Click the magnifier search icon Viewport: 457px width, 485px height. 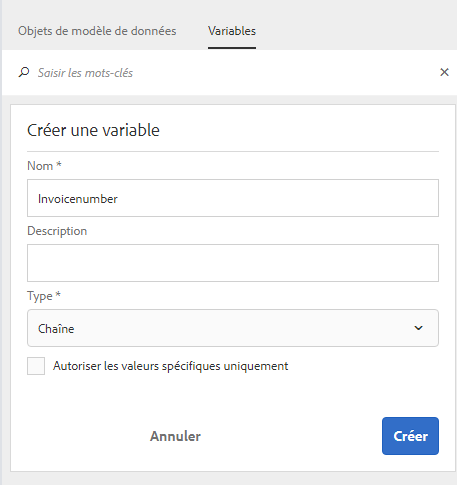(x=24, y=72)
